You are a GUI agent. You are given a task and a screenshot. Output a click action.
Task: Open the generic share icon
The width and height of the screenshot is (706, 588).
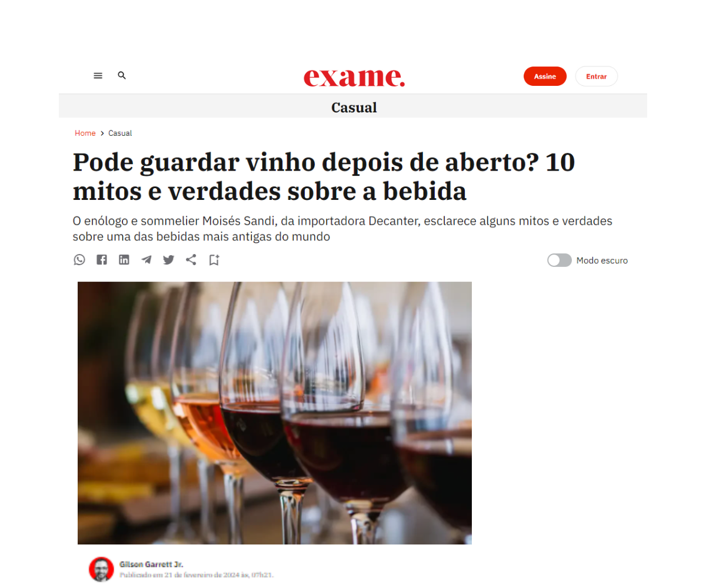pyautogui.click(x=191, y=259)
